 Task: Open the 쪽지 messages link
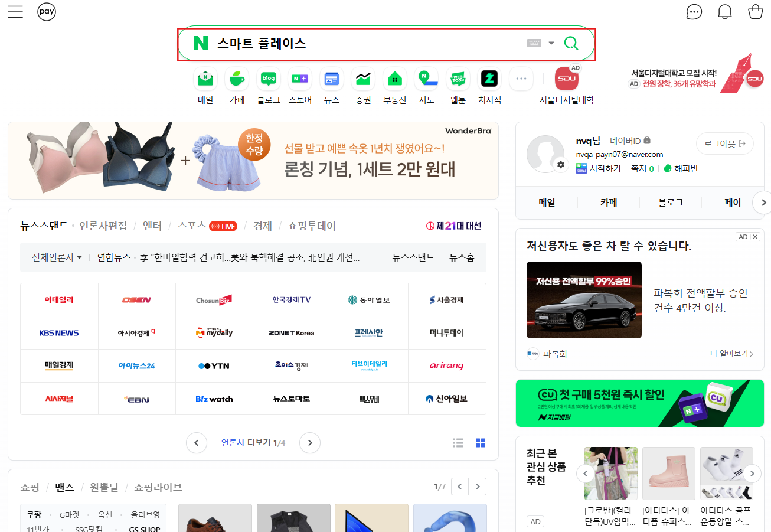(642, 168)
